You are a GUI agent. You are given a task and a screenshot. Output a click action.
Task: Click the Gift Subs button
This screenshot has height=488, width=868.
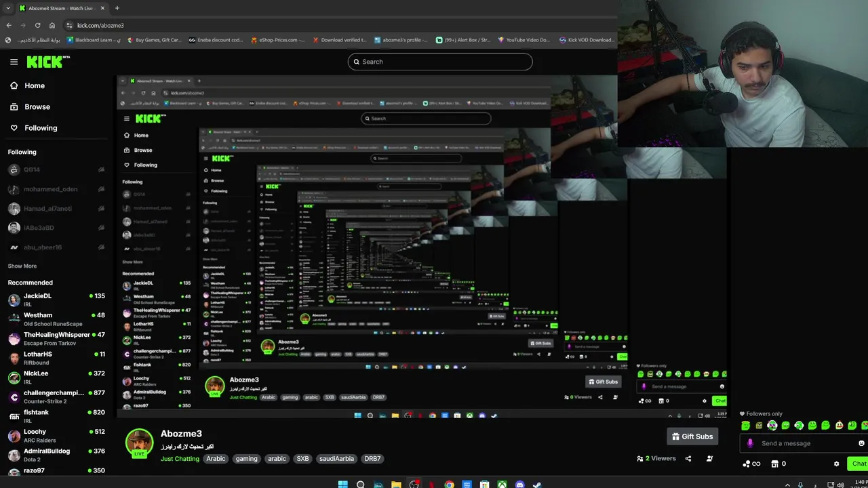tap(692, 436)
